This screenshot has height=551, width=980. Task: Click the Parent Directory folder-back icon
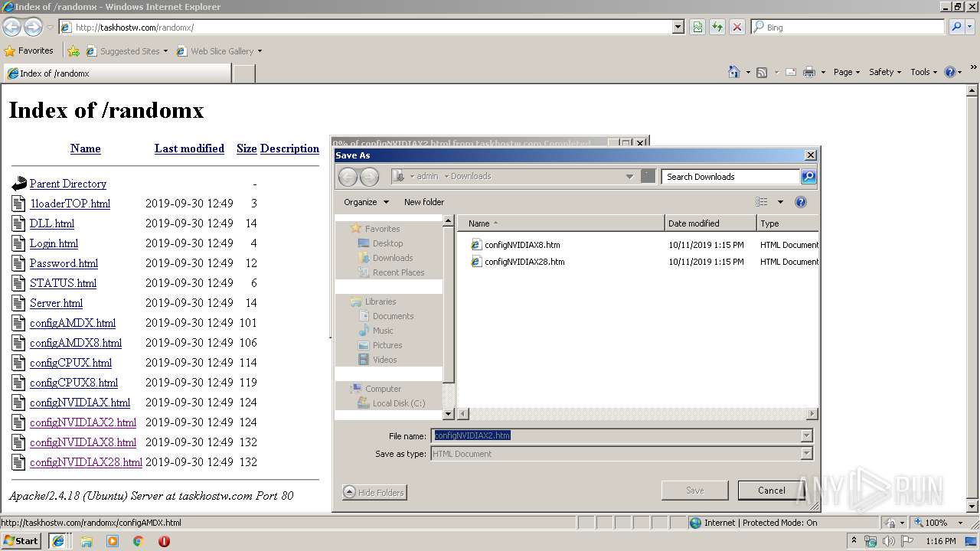pyautogui.click(x=19, y=184)
